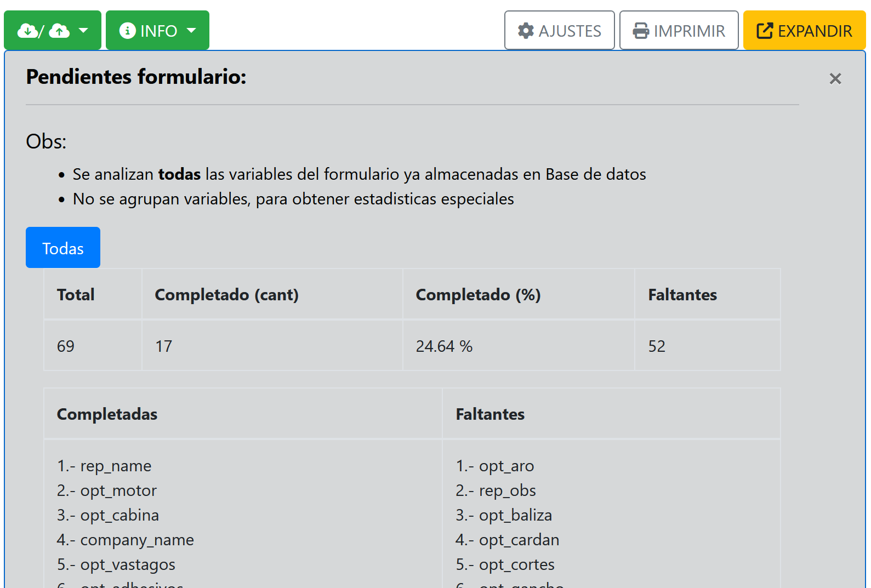This screenshot has height=588, width=871.
Task: Expand the cloud download/upload dropdown caret
Action: click(x=83, y=31)
